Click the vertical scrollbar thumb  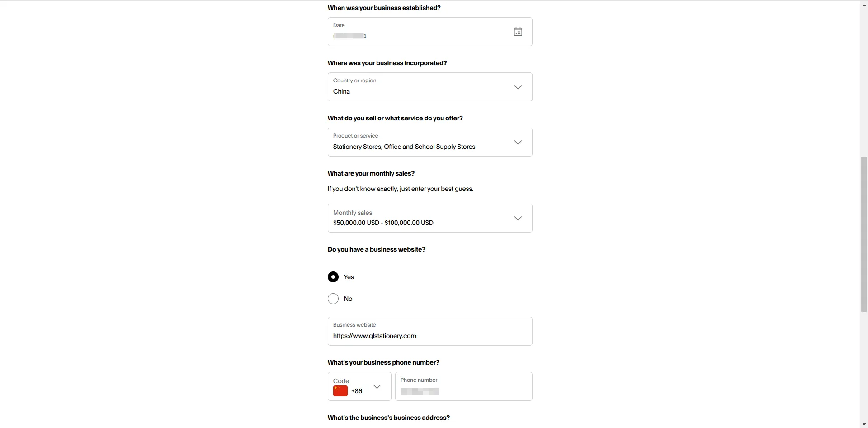(864, 234)
